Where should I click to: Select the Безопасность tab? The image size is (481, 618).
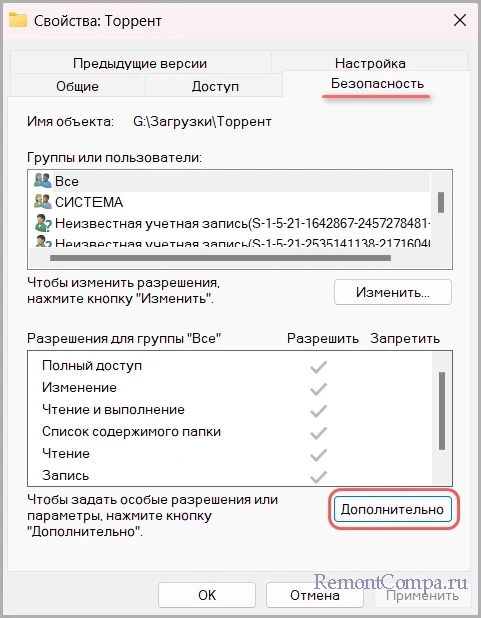tap(377, 84)
